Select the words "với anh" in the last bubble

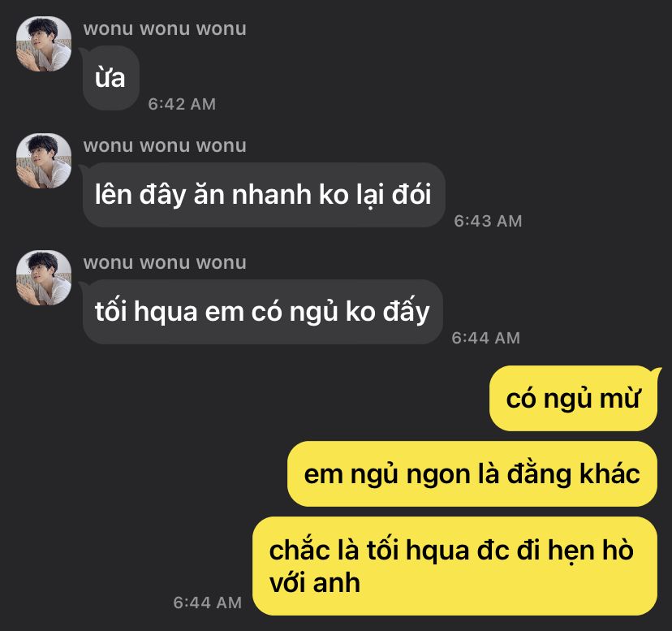coord(315,583)
